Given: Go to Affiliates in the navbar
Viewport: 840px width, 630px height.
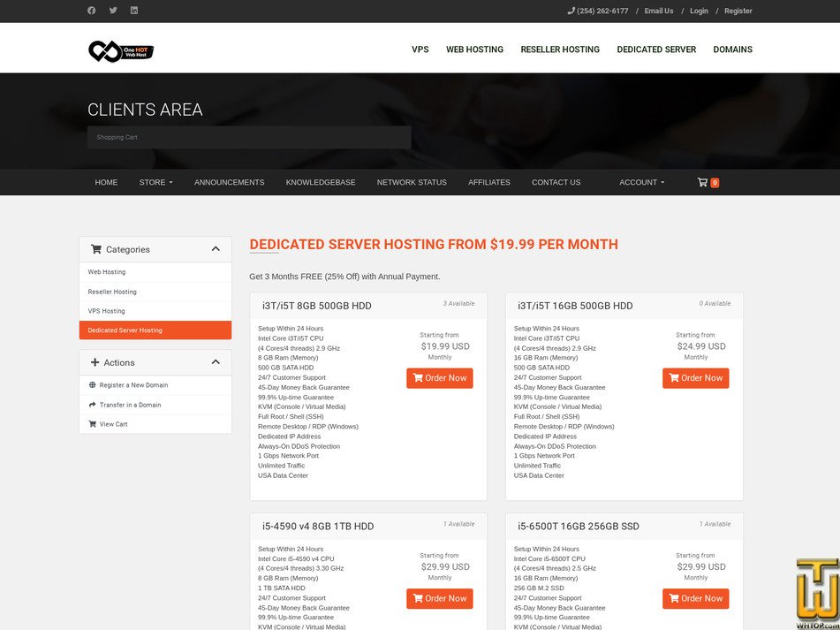Looking at the screenshot, I should point(489,182).
